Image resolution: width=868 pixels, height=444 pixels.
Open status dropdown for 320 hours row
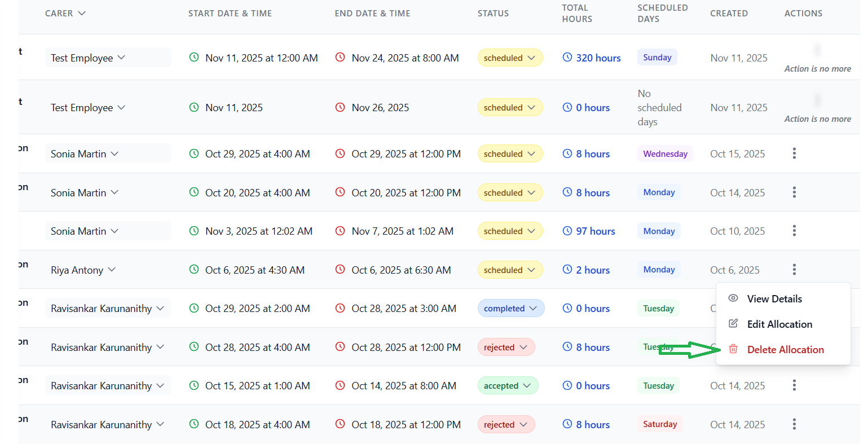click(510, 58)
